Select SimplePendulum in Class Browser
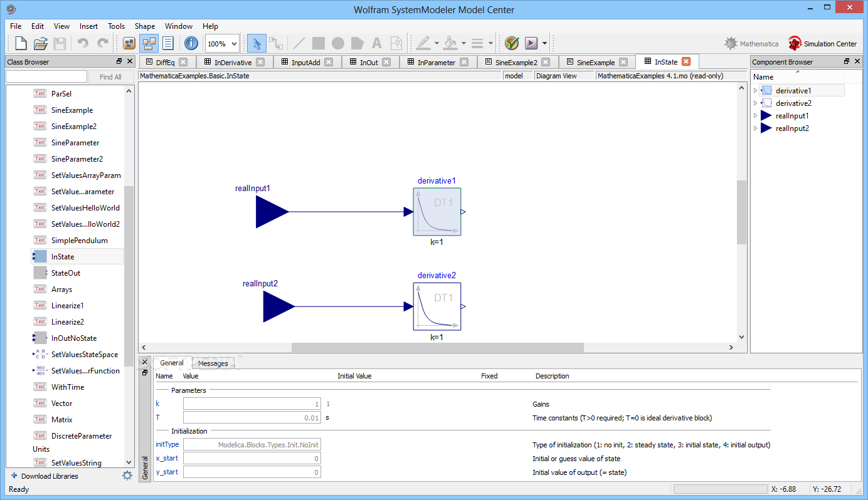The width and height of the screenshot is (868, 500). [x=79, y=241]
